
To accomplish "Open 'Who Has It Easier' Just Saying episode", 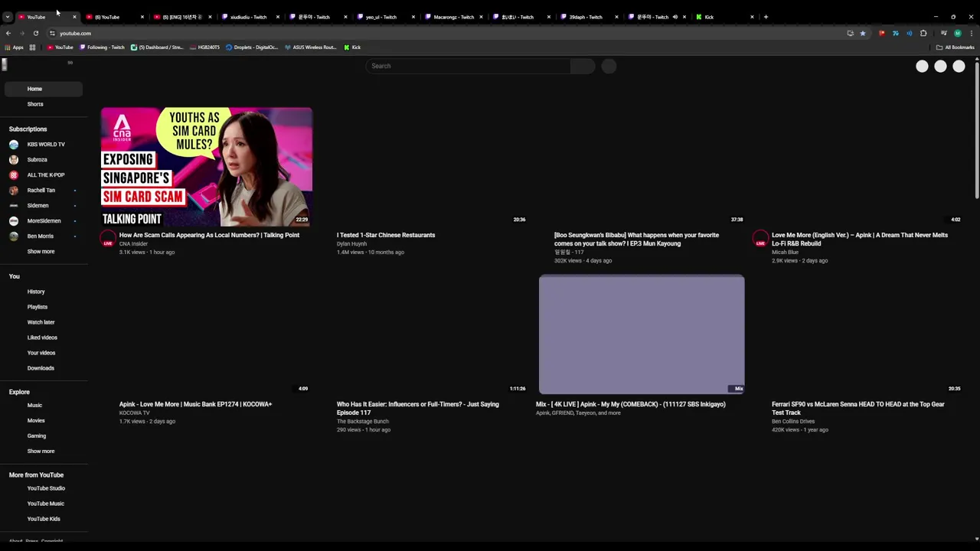I will coord(417,408).
